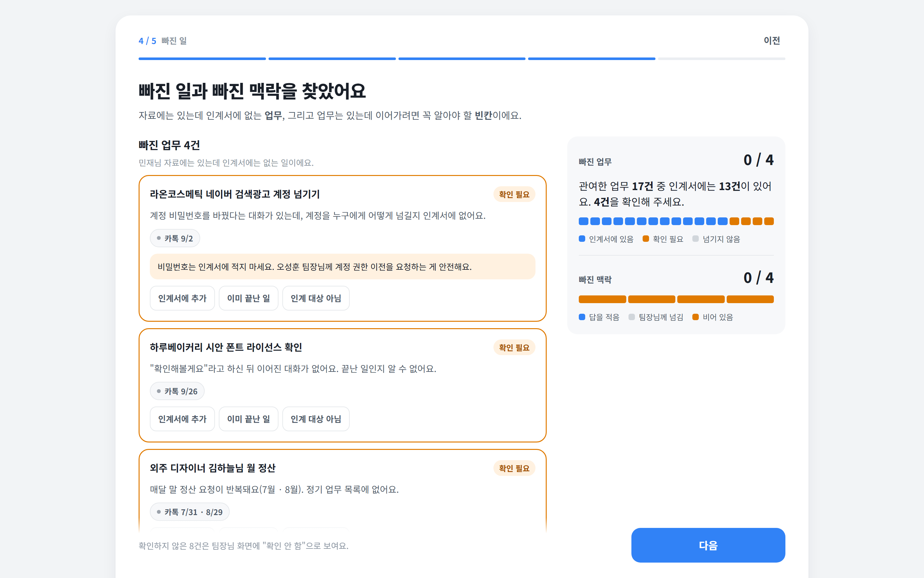
Task: Select the fifth unfilled progress segment
Action: click(x=721, y=59)
